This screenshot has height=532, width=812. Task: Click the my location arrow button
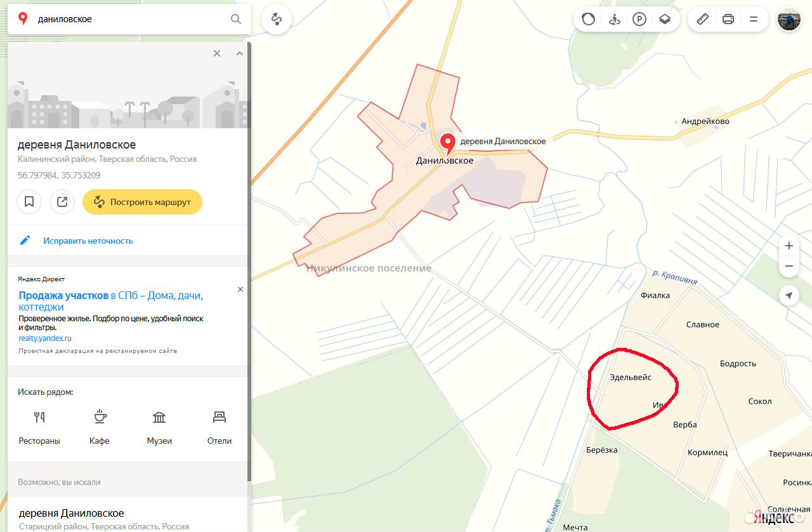(789, 295)
